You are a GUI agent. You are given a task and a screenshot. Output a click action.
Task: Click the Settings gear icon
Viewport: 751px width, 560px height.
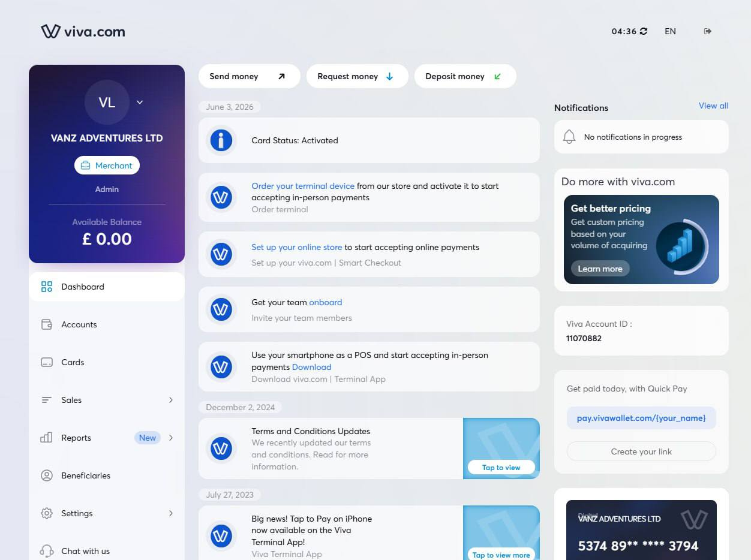[x=47, y=513]
